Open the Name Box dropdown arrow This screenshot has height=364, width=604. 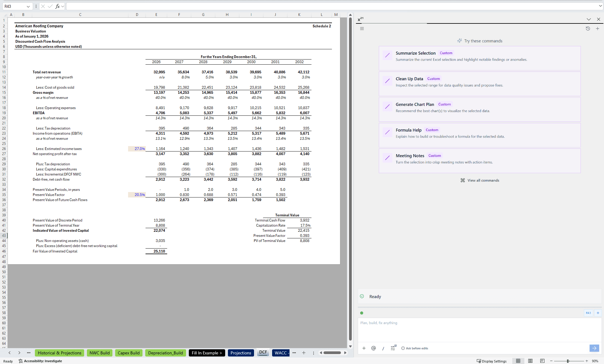click(x=28, y=6)
